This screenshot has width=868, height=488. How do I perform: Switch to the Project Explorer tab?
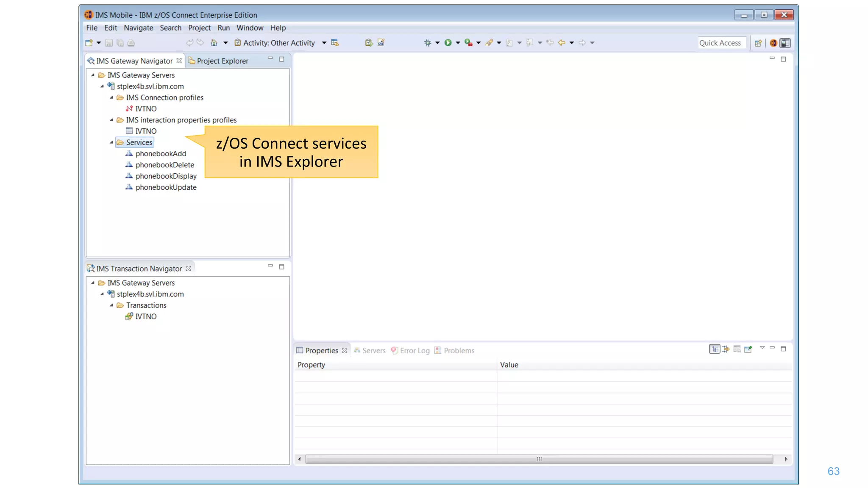pos(218,61)
